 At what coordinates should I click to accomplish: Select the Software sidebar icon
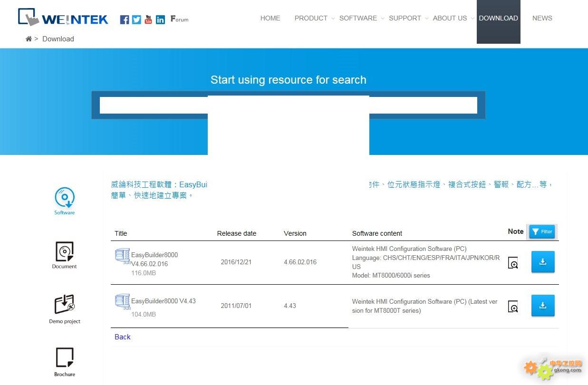click(65, 201)
